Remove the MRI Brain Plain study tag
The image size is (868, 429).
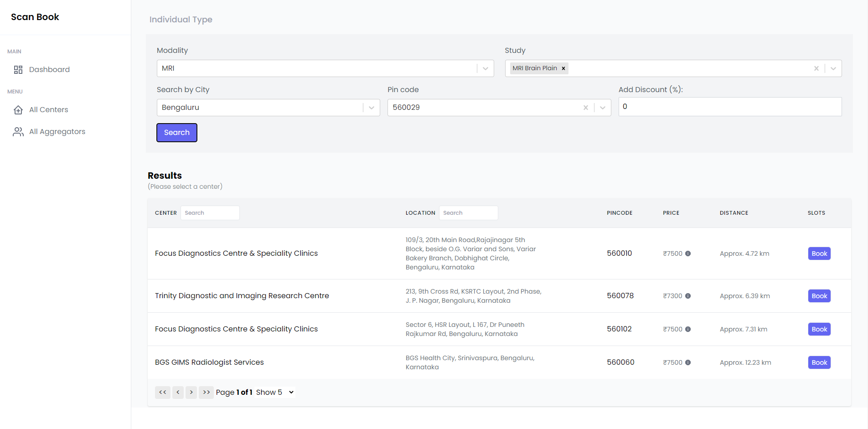coord(563,68)
